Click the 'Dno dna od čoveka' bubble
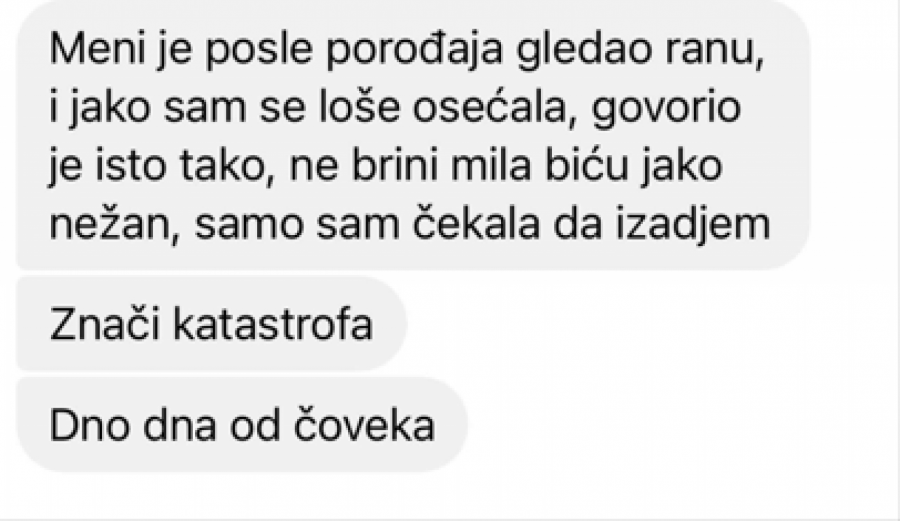Viewport: 900px width, 521px height. pos(242,425)
